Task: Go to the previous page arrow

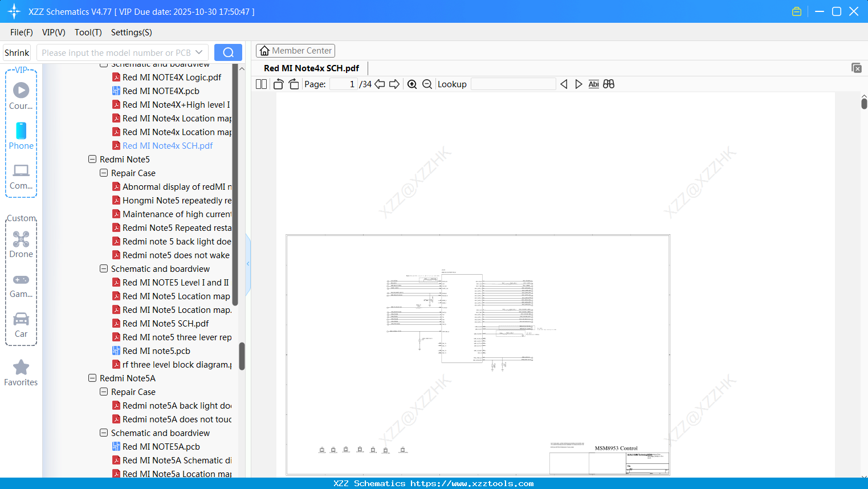Action: tap(380, 84)
